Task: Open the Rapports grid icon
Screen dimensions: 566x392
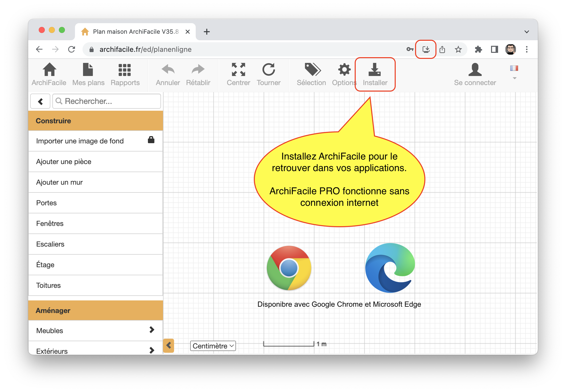Action: (x=125, y=70)
